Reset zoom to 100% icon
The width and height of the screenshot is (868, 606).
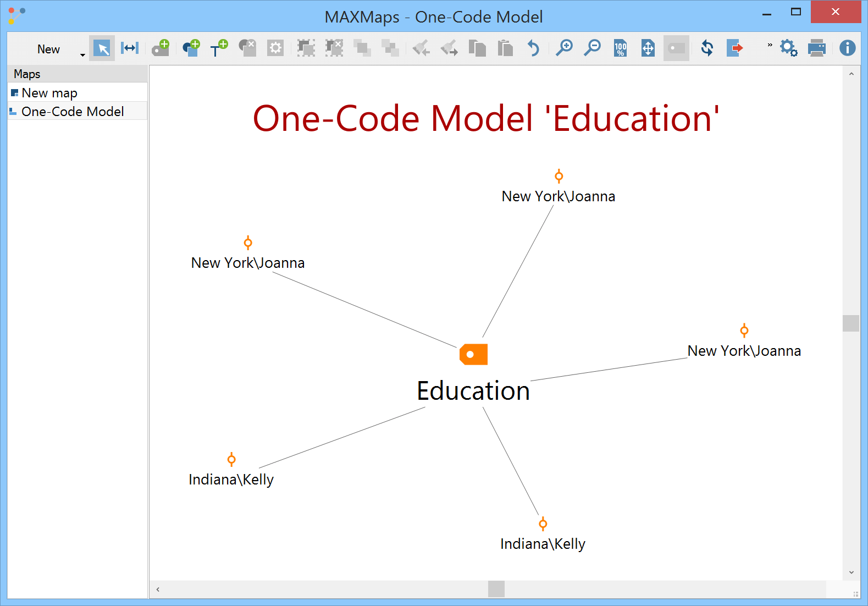click(621, 48)
